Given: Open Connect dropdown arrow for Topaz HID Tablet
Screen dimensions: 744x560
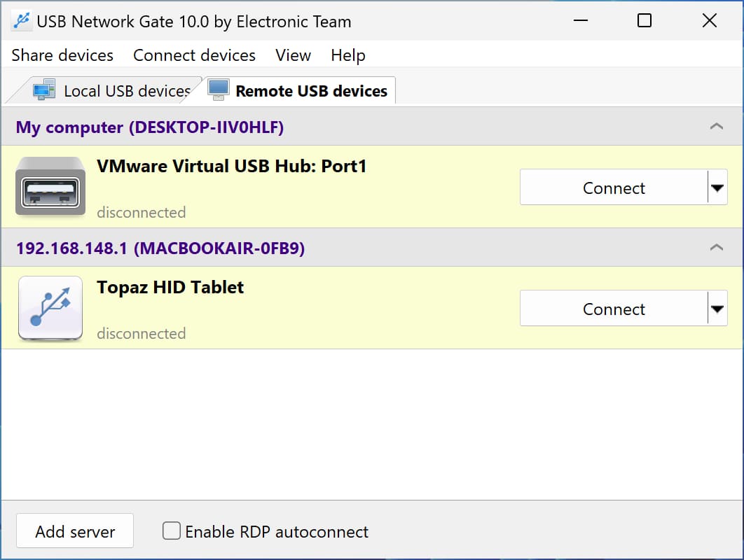Looking at the screenshot, I should (x=717, y=308).
